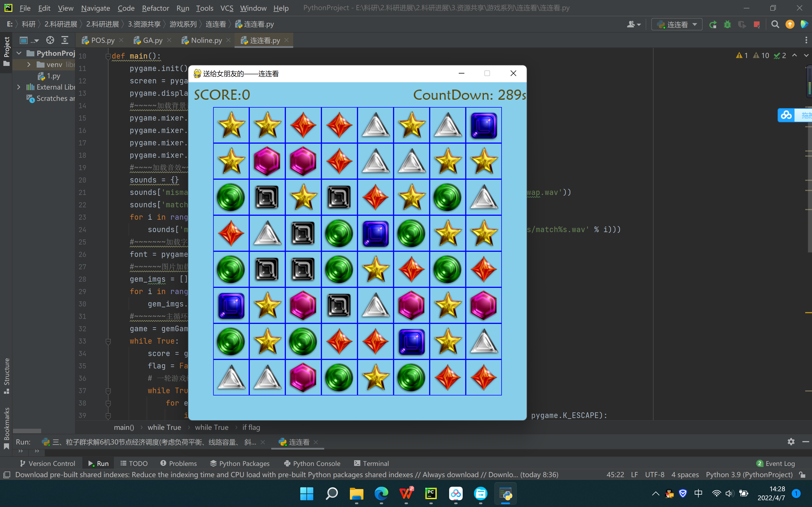Expand External Libraries tree node
Image resolution: width=812 pixels, height=507 pixels.
(x=19, y=87)
